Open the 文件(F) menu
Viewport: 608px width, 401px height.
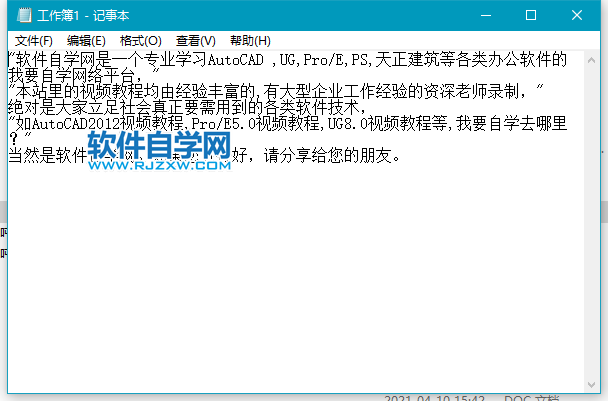click(x=34, y=41)
